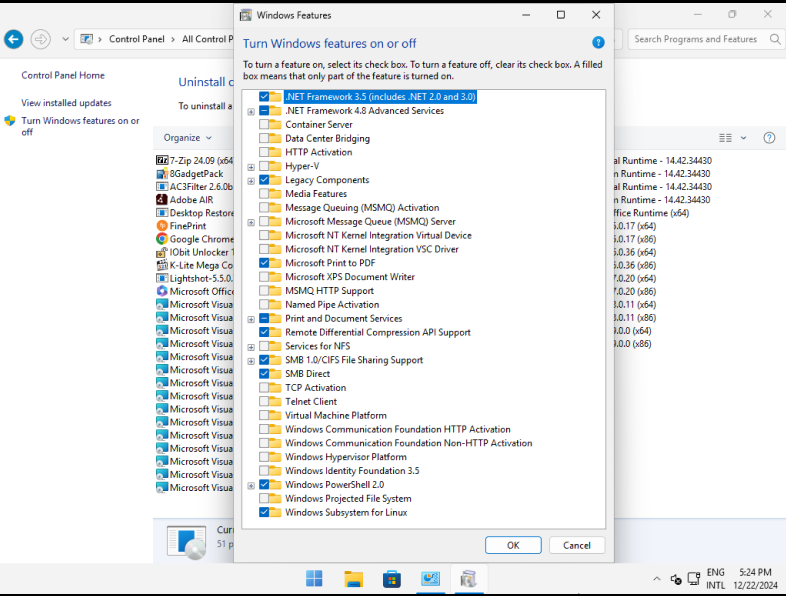The height and width of the screenshot is (596, 786).
Task: Expand the Legacy Components node
Action: point(251,180)
